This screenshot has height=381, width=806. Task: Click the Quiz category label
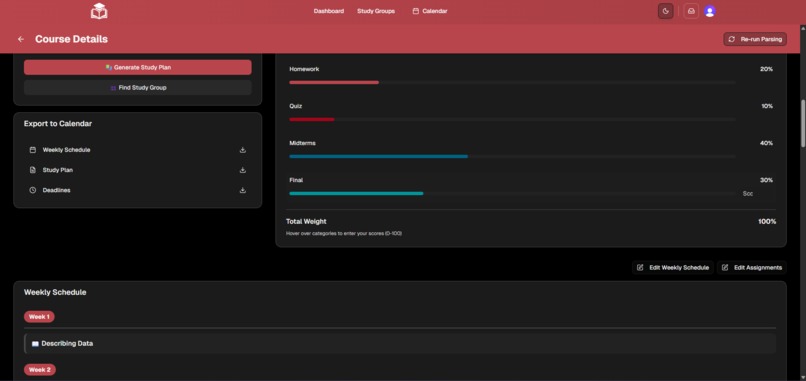pos(296,106)
